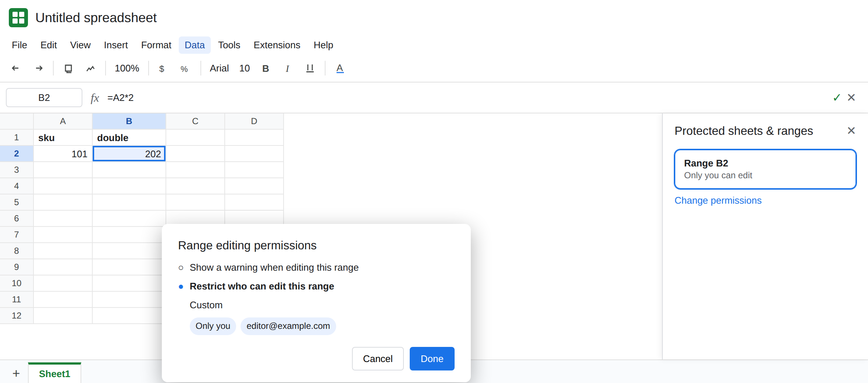Image resolution: width=868 pixels, height=383 pixels.
Task: Click the Cancel button in dialog
Action: (378, 359)
